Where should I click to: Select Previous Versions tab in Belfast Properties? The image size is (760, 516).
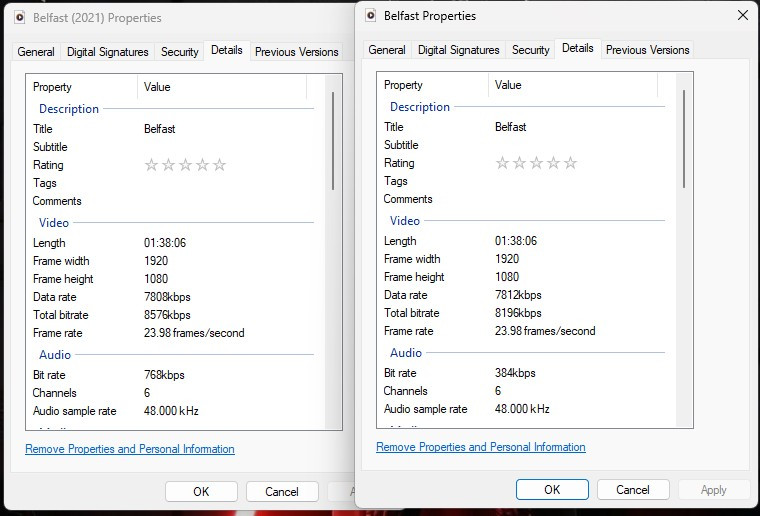(x=647, y=50)
